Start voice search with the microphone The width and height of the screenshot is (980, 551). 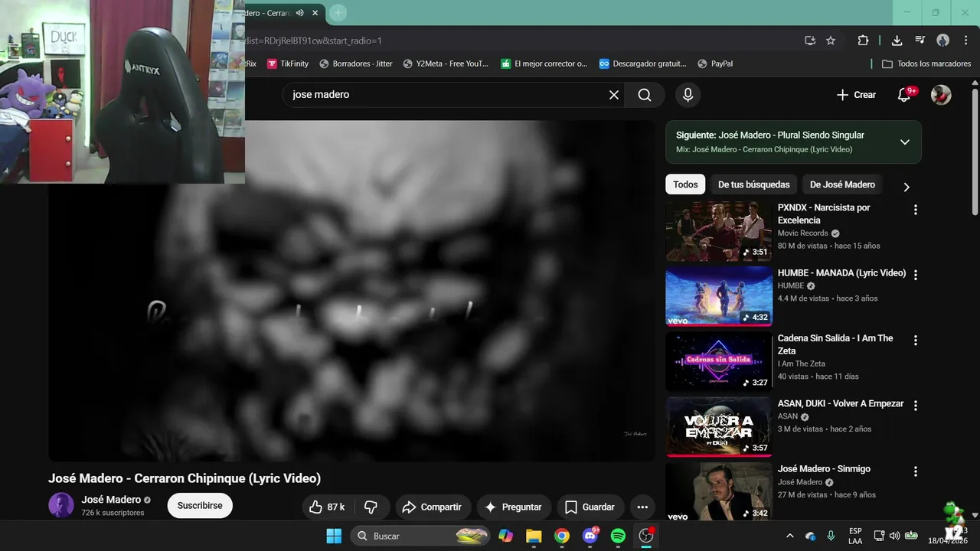tap(688, 95)
